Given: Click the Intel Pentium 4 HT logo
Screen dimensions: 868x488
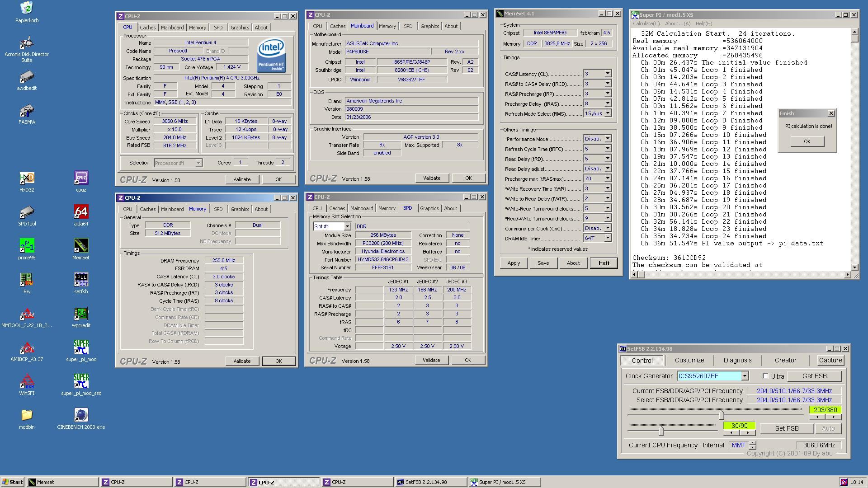Looking at the screenshot, I should pos(271,55).
